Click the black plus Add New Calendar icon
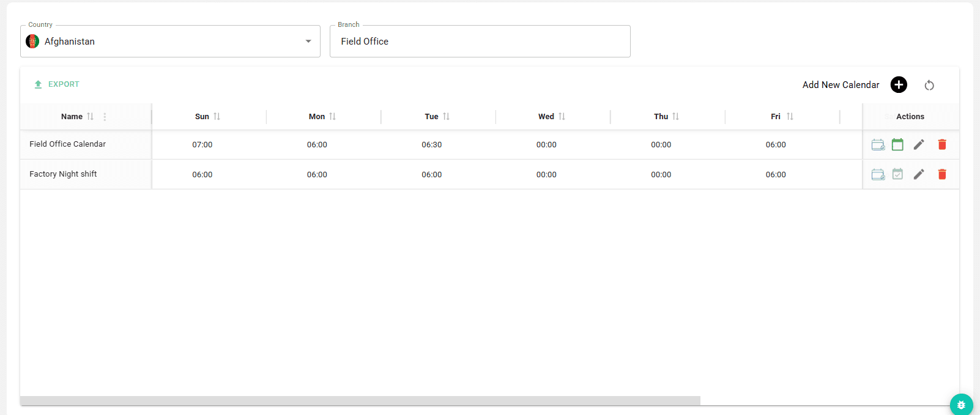 click(899, 85)
